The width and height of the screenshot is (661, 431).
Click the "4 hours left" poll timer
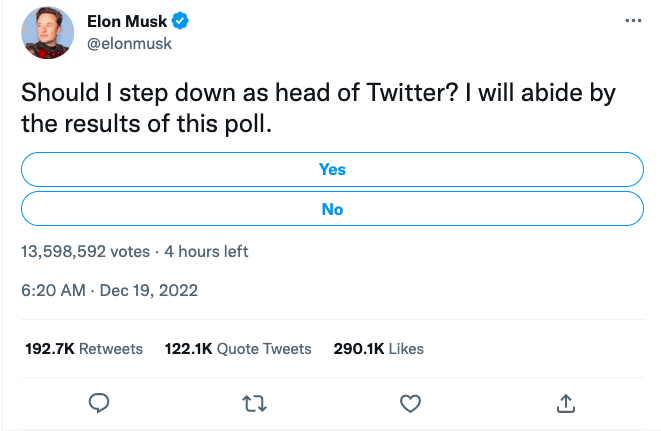click(206, 251)
